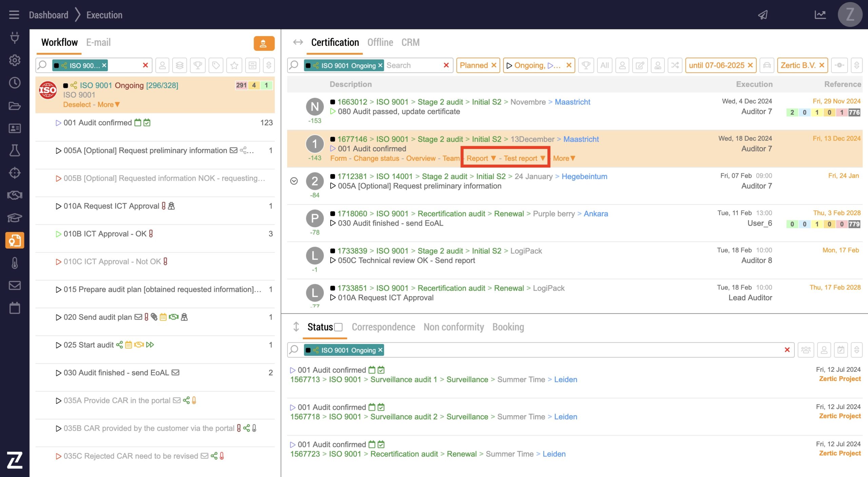The image size is (868, 477).
Task: Expand the Test report dropdown
Action: pos(524,158)
